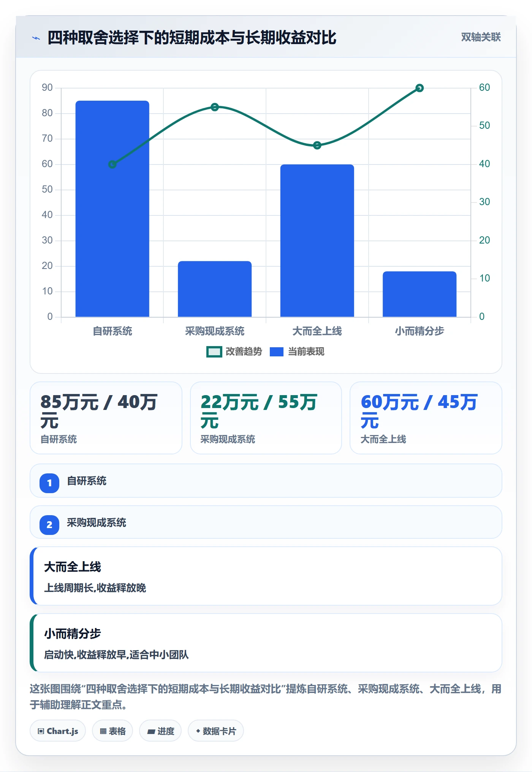Click the 自研系统 blue bar in chart

click(112, 209)
